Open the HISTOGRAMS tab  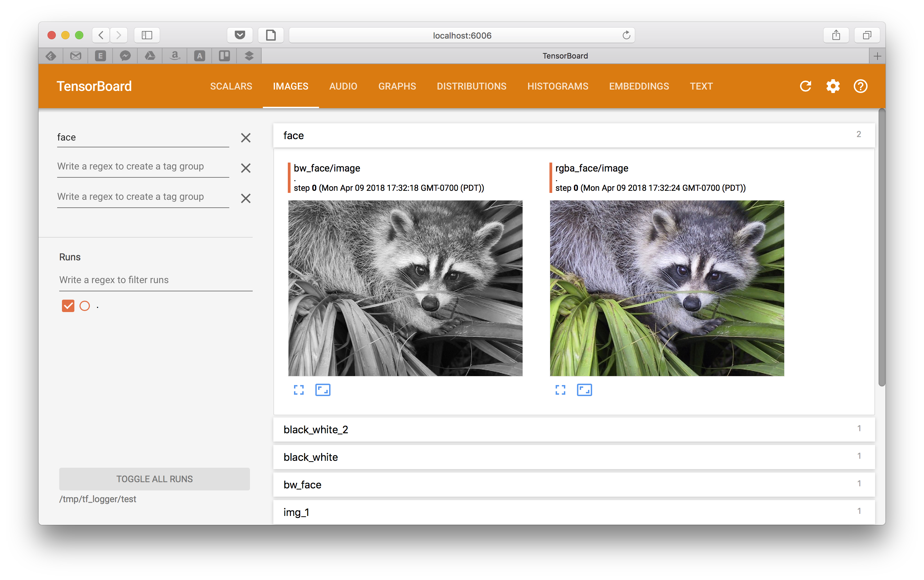point(557,86)
